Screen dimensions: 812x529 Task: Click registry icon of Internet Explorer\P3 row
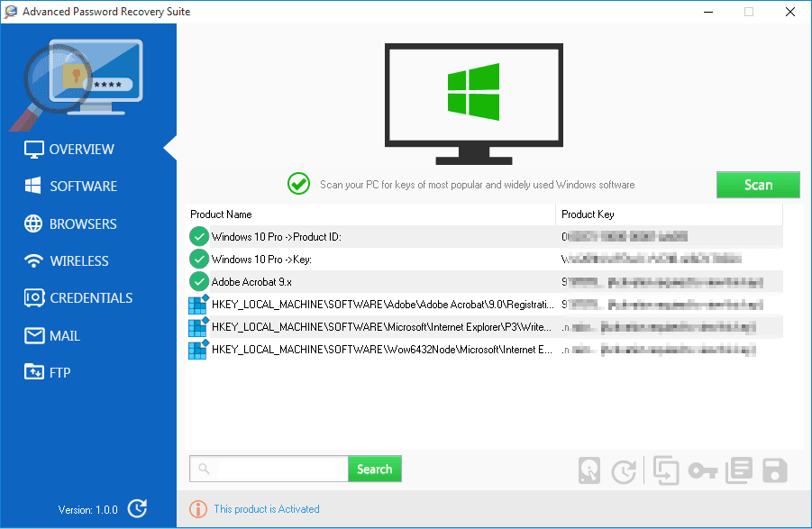click(x=198, y=327)
